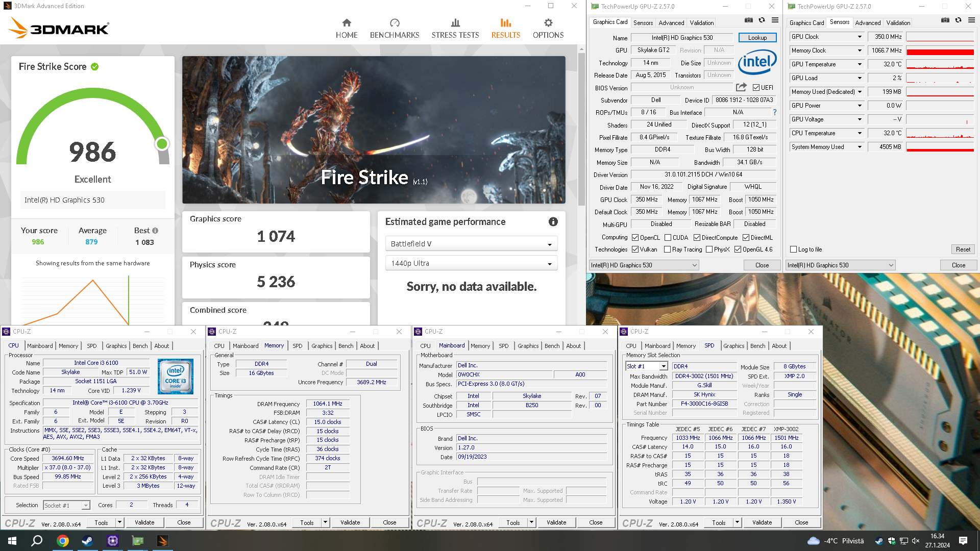Toggle OpenCL checkbox in GPU-Z
Image resolution: width=980 pixels, height=551 pixels.
coord(635,238)
